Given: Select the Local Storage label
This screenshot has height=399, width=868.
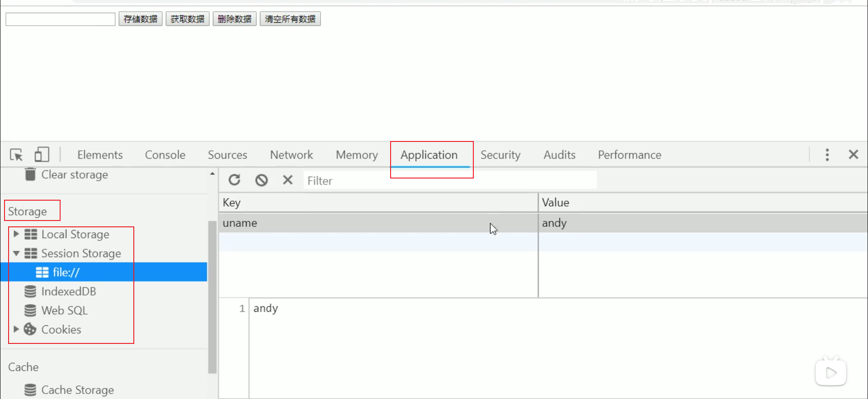Looking at the screenshot, I should click(x=75, y=235).
